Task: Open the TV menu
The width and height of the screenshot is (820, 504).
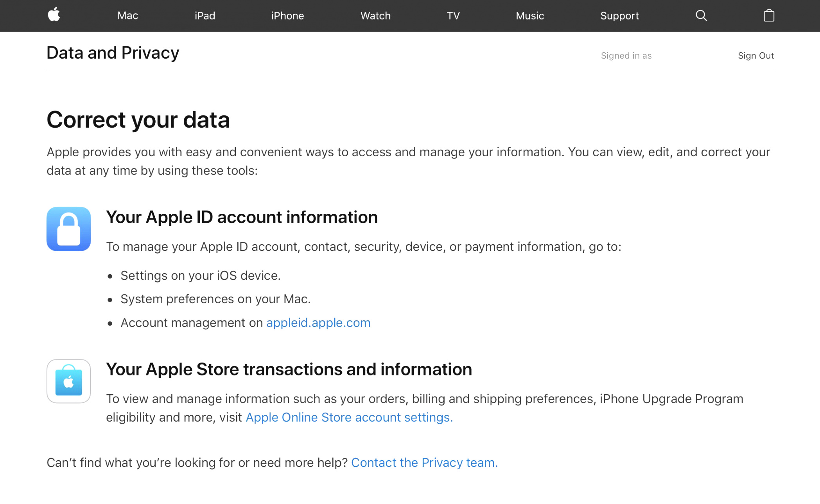Action: pos(453,16)
